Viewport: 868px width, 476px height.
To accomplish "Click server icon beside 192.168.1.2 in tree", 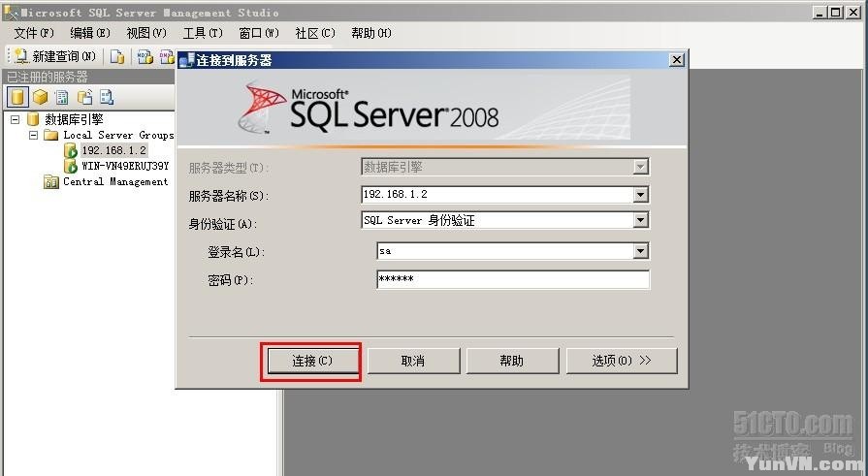I will click(x=70, y=150).
